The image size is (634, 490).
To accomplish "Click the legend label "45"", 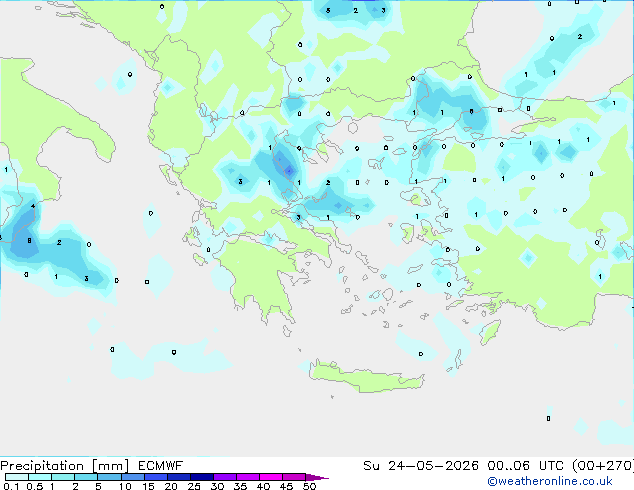I will (x=286, y=486).
